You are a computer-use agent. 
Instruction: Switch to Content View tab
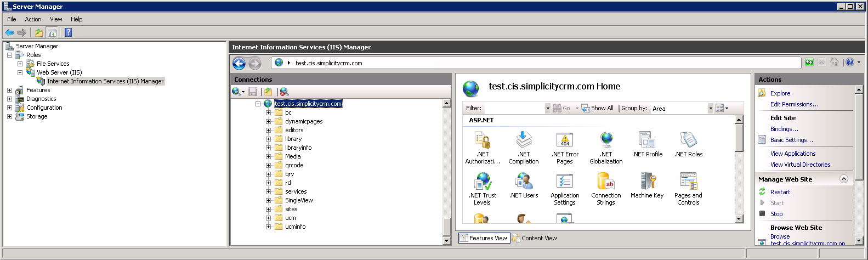click(x=535, y=238)
